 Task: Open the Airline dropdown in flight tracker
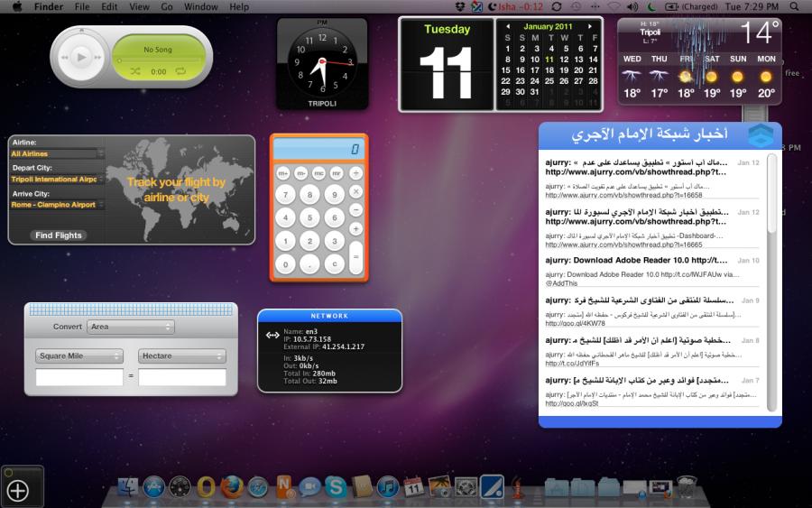58,154
